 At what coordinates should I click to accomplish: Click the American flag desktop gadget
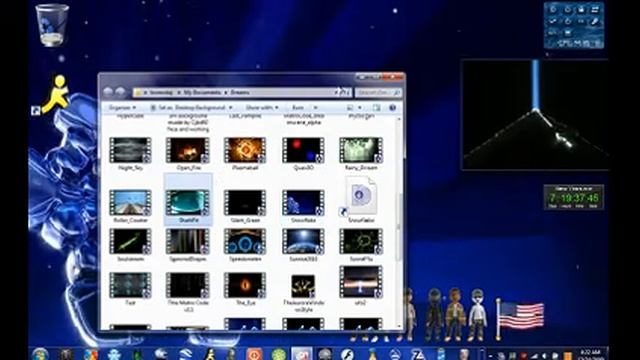pos(520,318)
